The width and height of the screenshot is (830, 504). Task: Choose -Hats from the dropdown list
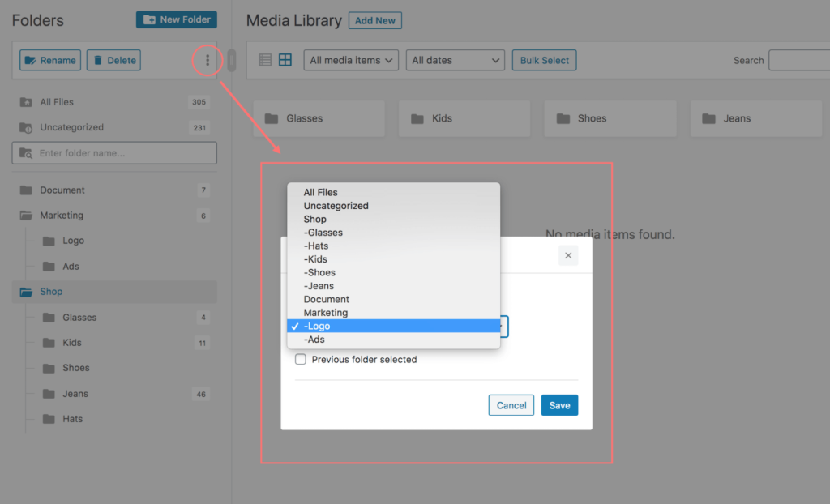(316, 246)
